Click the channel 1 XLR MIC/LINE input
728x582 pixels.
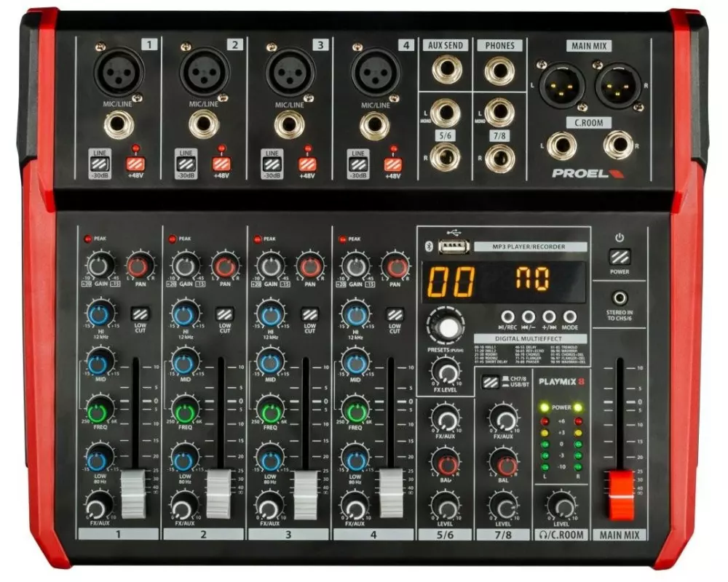coord(119,72)
